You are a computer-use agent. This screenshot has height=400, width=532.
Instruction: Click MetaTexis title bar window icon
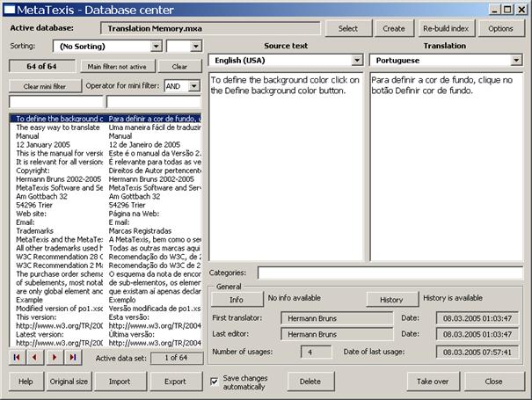(x=9, y=10)
